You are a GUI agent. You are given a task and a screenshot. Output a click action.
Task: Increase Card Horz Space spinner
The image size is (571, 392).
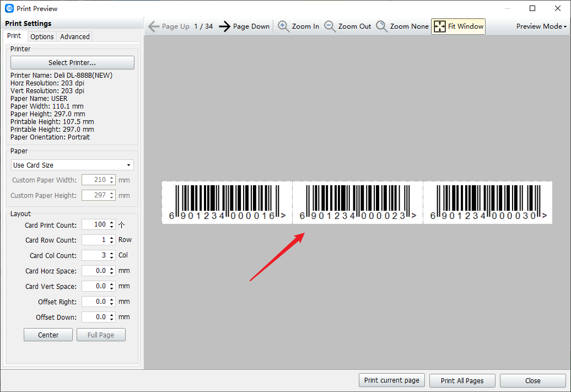[x=112, y=269]
